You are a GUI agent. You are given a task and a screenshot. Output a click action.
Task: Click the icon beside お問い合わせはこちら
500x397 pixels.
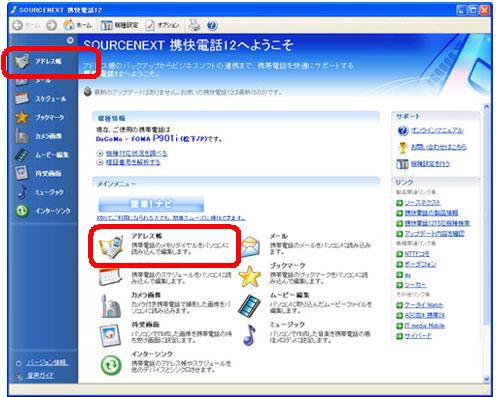click(x=403, y=147)
